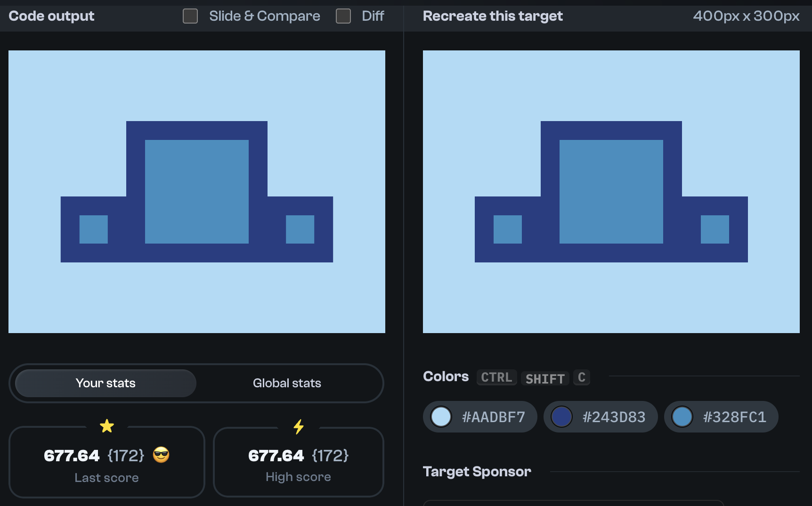Screen dimensions: 812x506
Task: Click the light blue circle in the #AADBF7 chip
Action: point(441,416)
